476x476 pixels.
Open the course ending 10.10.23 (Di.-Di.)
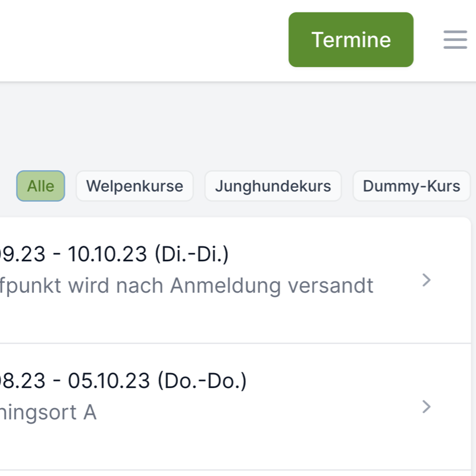click(x=235, y=280)
